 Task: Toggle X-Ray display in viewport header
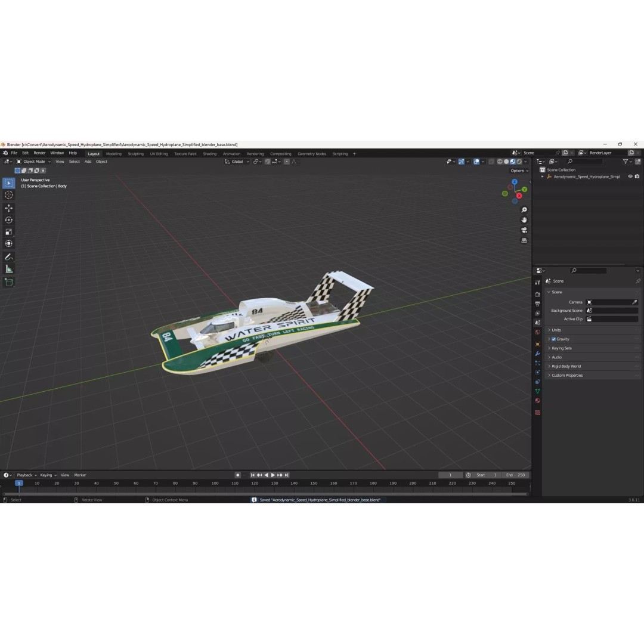tap(491, 162)
